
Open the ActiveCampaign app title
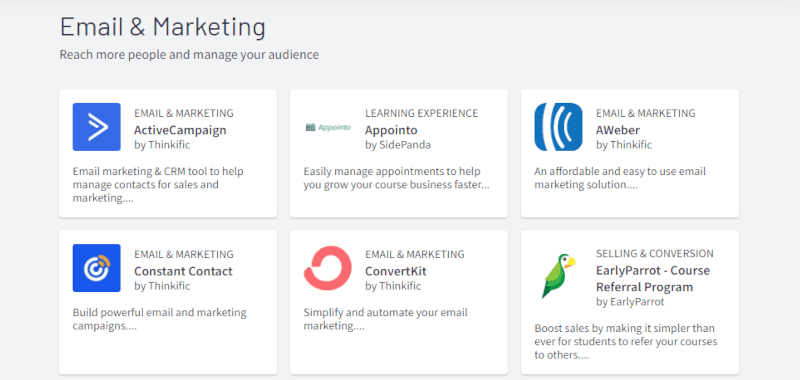(180, 130)
